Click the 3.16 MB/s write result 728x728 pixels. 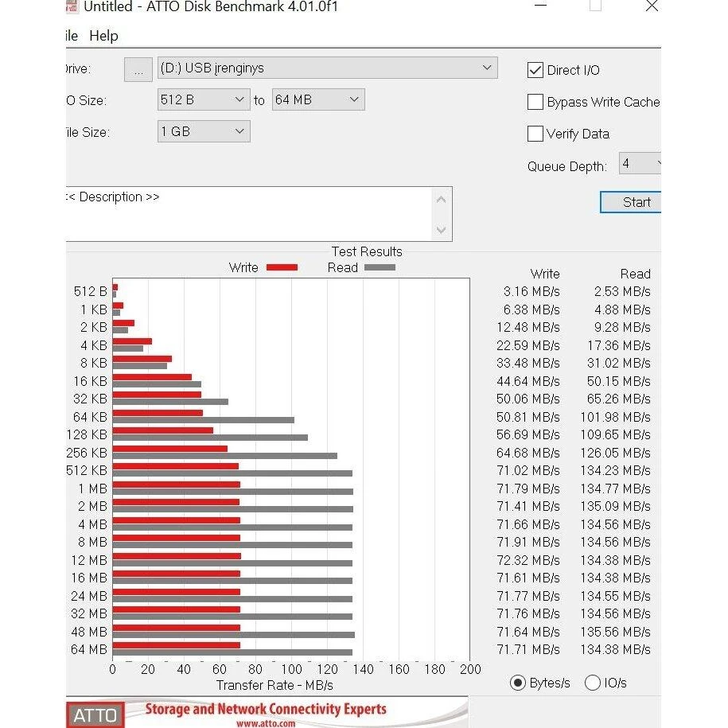click(531, 291)
